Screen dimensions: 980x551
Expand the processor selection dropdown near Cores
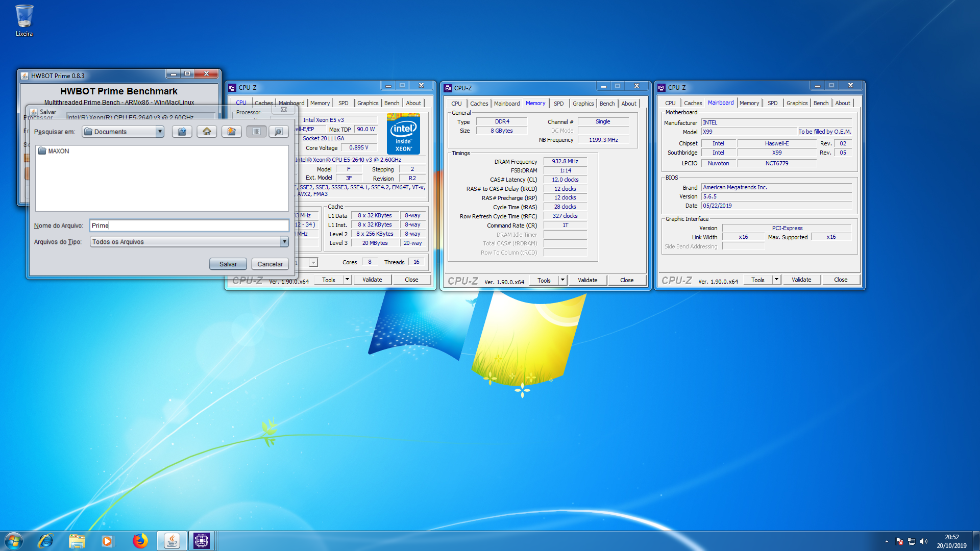(x=313, y=262)
